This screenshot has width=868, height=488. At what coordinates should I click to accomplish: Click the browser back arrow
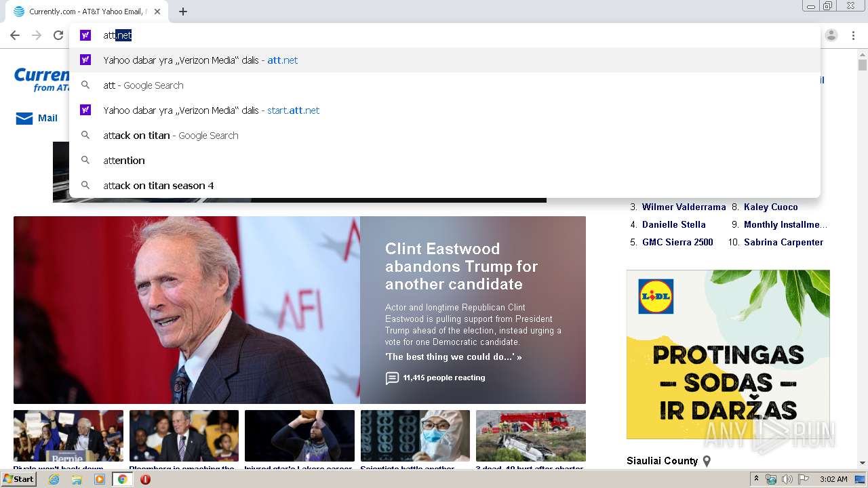15,35
